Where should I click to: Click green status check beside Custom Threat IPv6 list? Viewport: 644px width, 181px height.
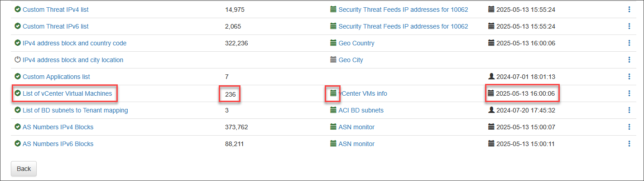click(18, 26)
